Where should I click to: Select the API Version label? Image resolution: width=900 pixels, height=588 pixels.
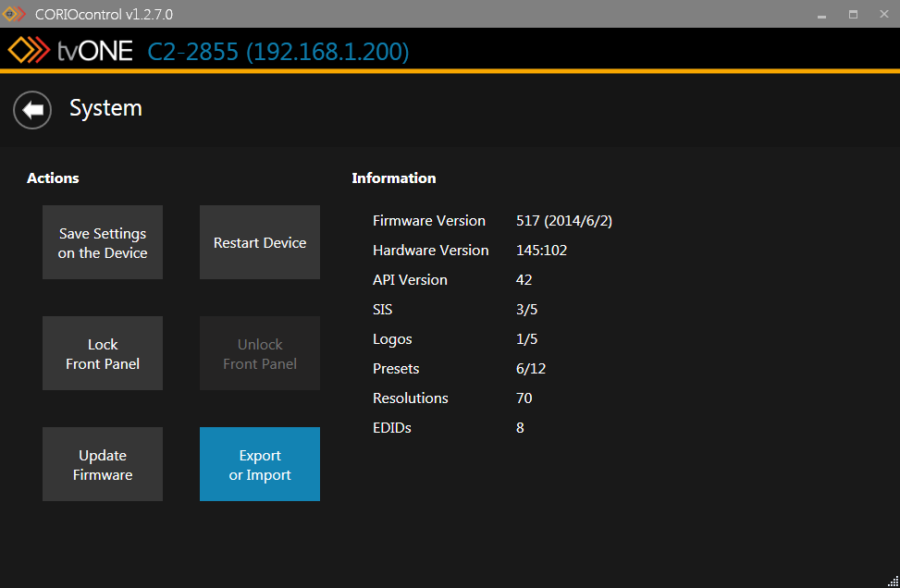410,280
